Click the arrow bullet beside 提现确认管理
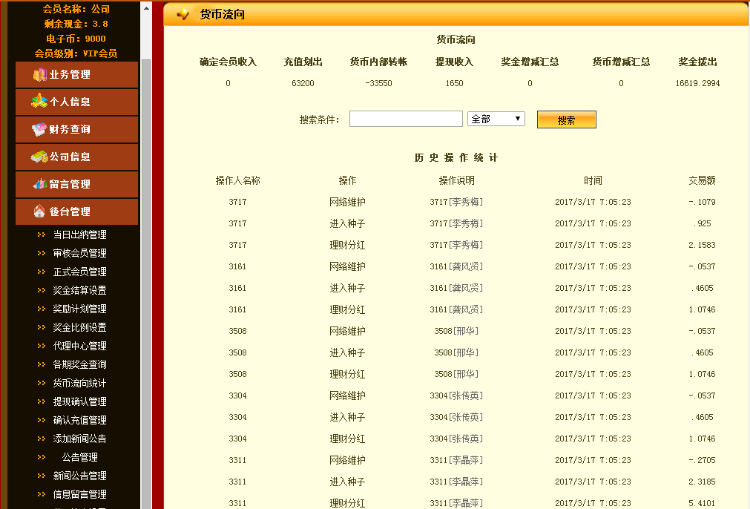This screenshot has width=750, height=509. (x=42, y=402)
